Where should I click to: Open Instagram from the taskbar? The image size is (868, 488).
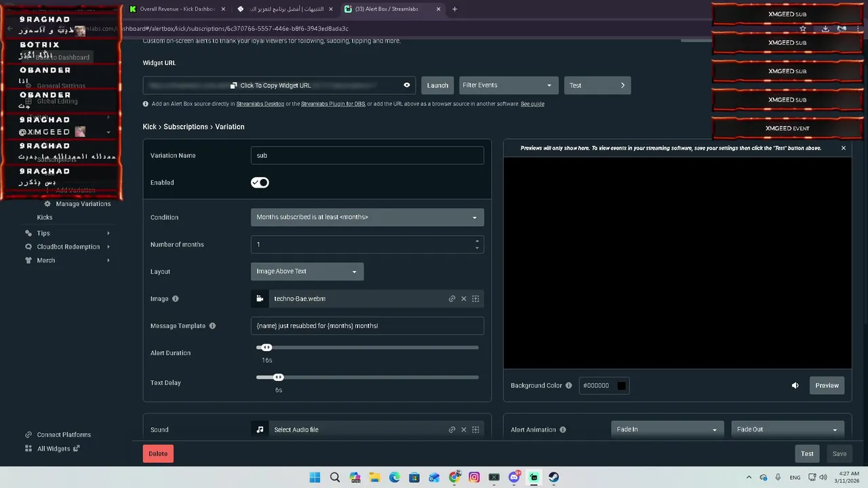point(474,477)
